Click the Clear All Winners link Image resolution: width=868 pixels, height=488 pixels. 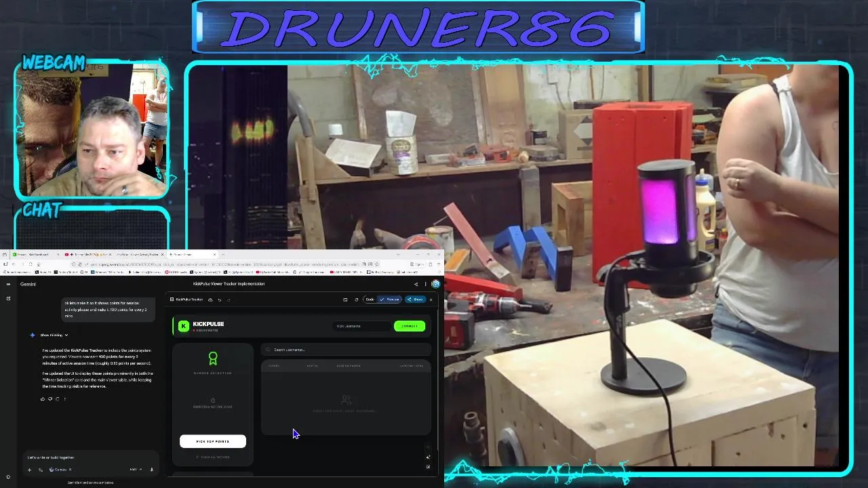coord(213,457)
